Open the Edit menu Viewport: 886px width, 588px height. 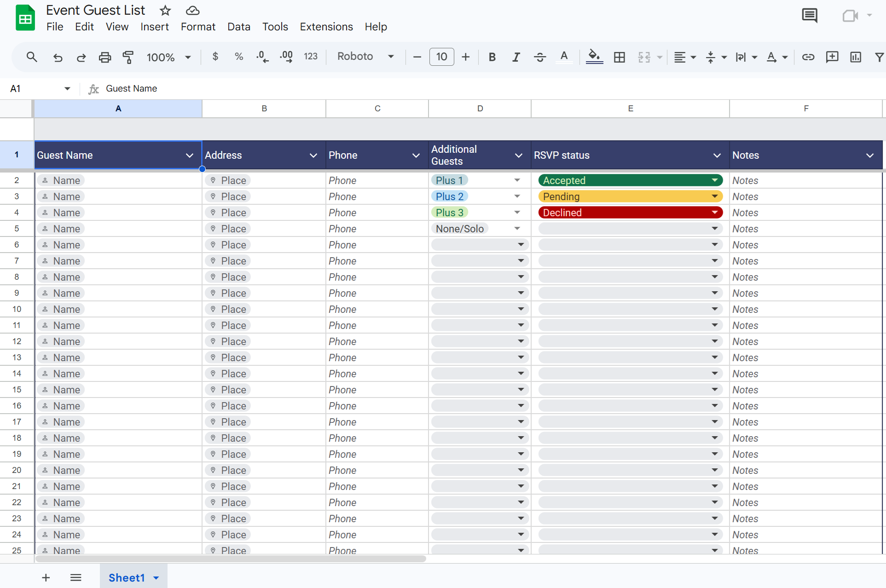coord(84,27)
